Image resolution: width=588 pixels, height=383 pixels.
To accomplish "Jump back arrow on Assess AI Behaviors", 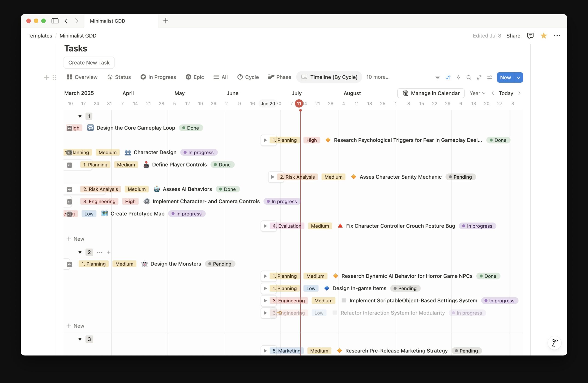I will (69, 189).
